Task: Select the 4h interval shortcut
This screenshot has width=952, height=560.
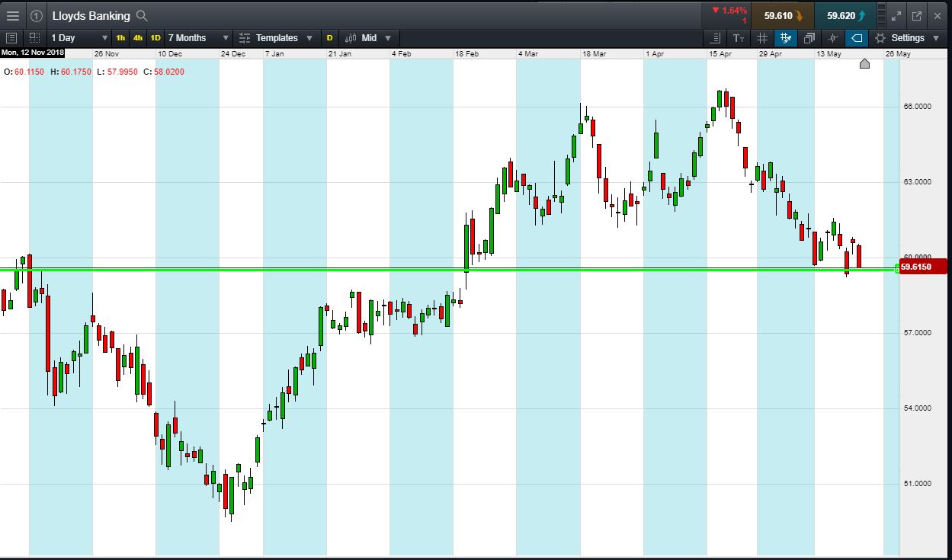Action: pyautogui.click(x=138, y=37)
